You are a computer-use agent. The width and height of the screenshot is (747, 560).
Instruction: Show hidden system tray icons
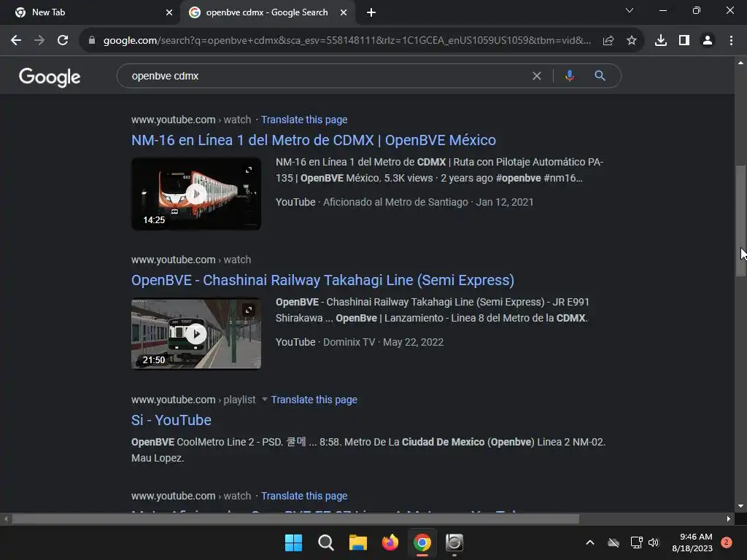[x=589, y=542]
